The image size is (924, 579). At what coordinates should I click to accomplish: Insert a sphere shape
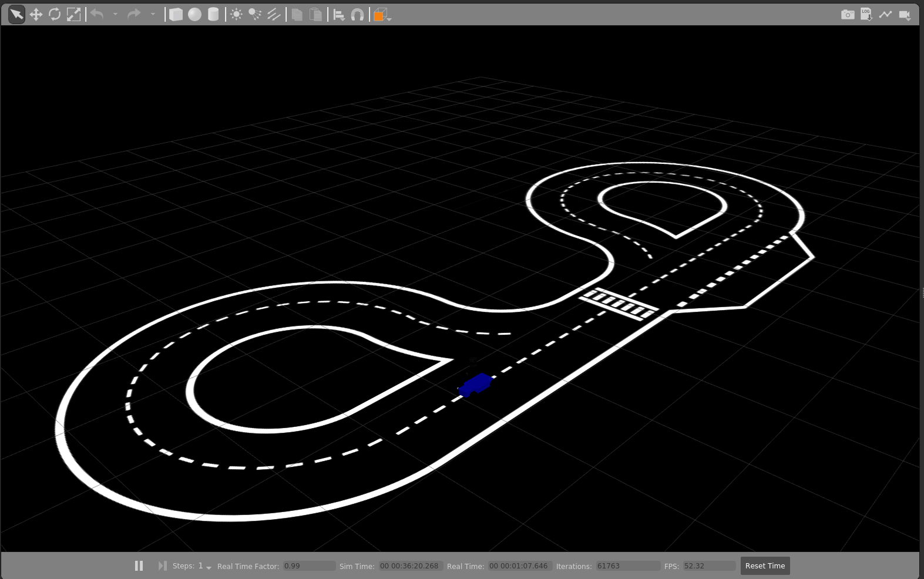coord(194,15)
